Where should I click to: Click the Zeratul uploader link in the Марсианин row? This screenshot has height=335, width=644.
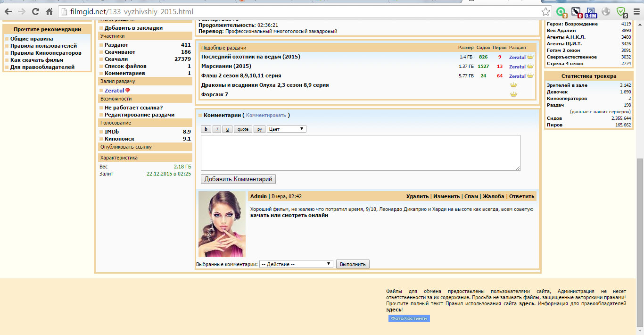coord(517,67)
